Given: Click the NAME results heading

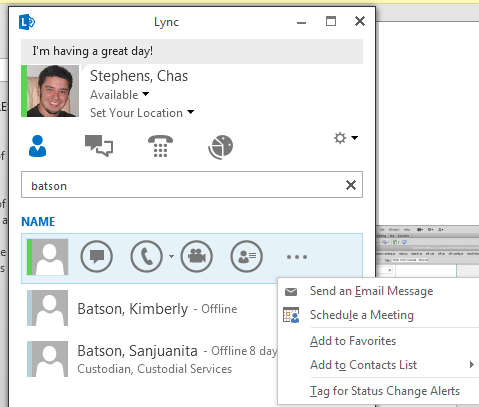Looking at the screenshot, I should [x=38, y=222].
